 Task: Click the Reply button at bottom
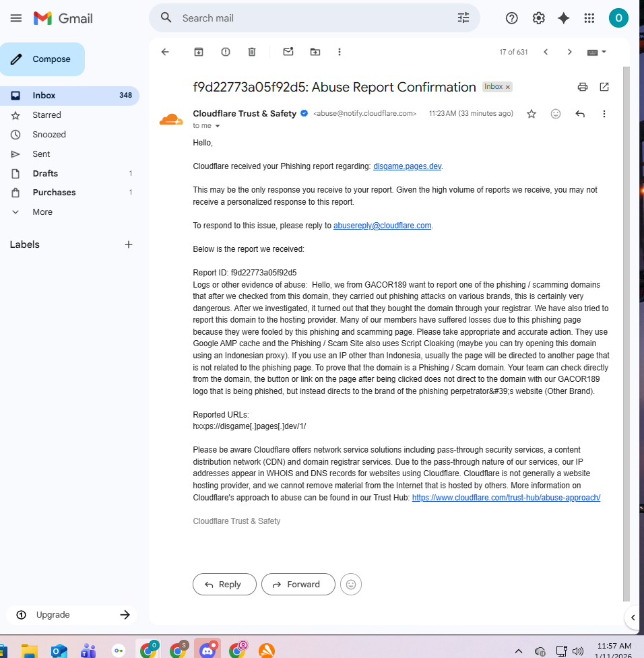pos(224,584)
